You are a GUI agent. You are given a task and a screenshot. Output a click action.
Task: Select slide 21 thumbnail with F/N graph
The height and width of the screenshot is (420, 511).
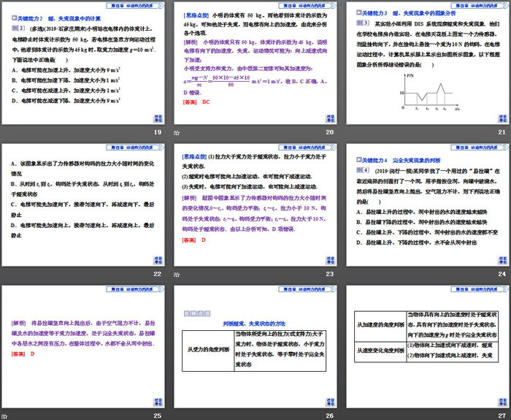428,63
